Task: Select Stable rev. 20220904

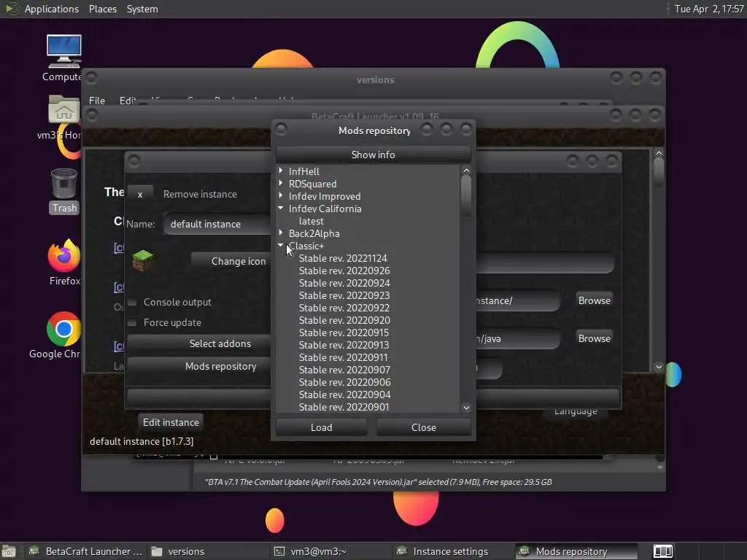Action: (344, 394)
